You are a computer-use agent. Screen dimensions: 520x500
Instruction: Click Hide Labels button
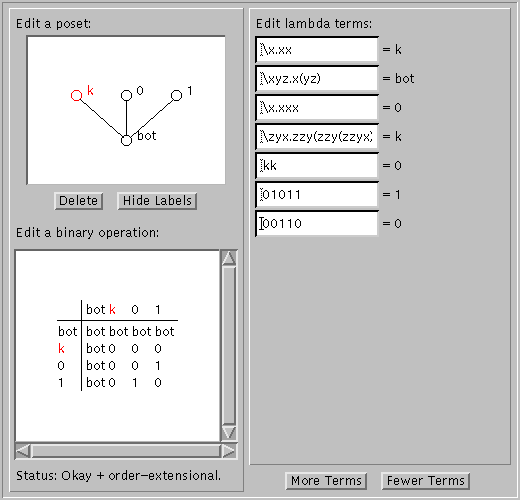[x=157, y=201]
